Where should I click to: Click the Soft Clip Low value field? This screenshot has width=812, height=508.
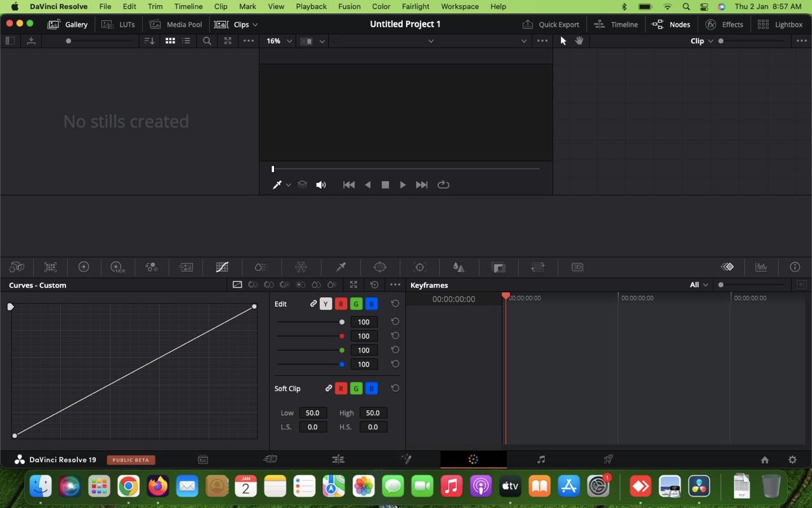click(313, 413)
